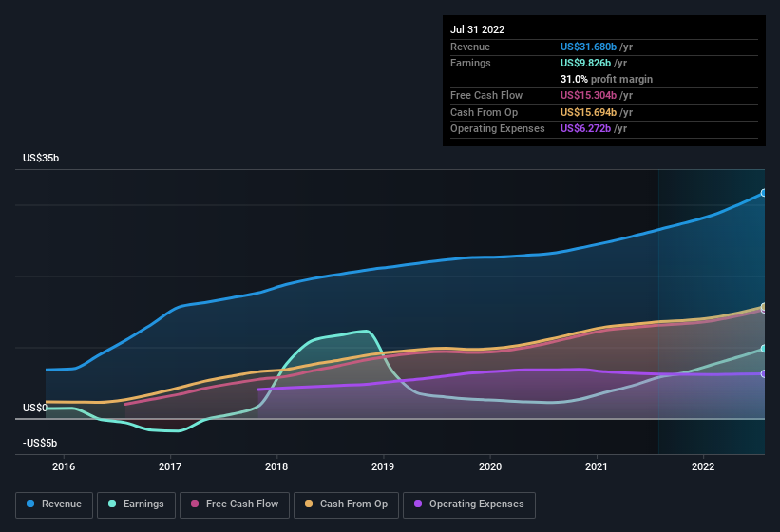
Task: Click the US$0 y-axis label
Action: 35,408
